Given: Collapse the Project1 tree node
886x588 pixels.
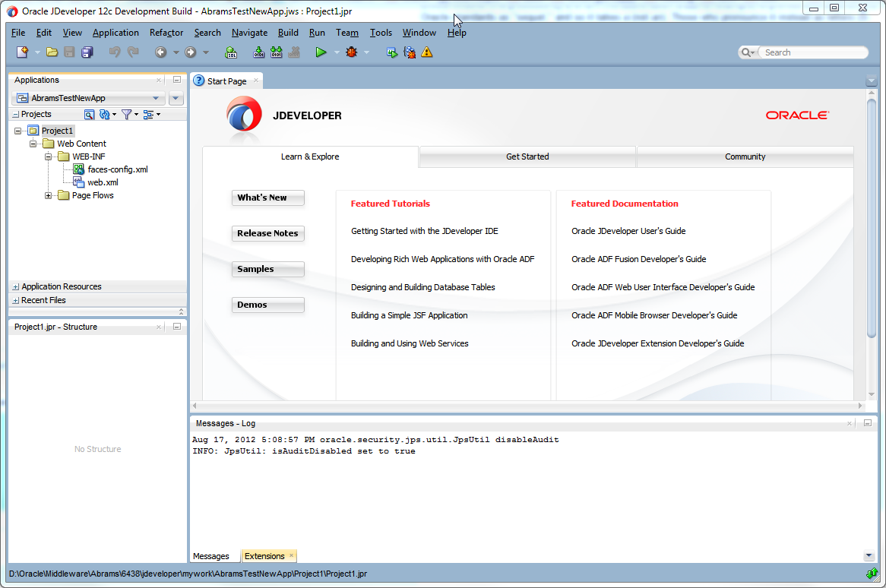Looking at the screenshot, I should 18,131.
